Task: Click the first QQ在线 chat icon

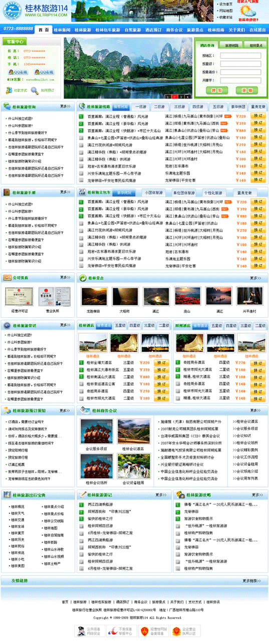Action: pos(18,72)
